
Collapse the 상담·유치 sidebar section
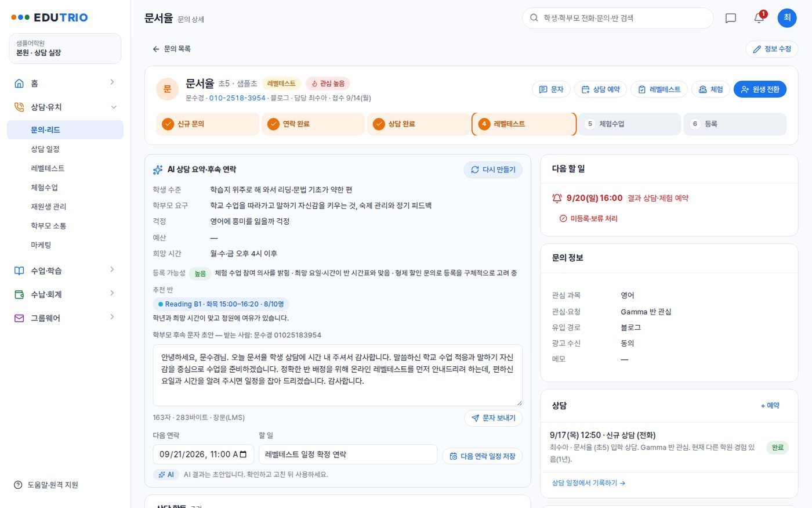point(114,107)
